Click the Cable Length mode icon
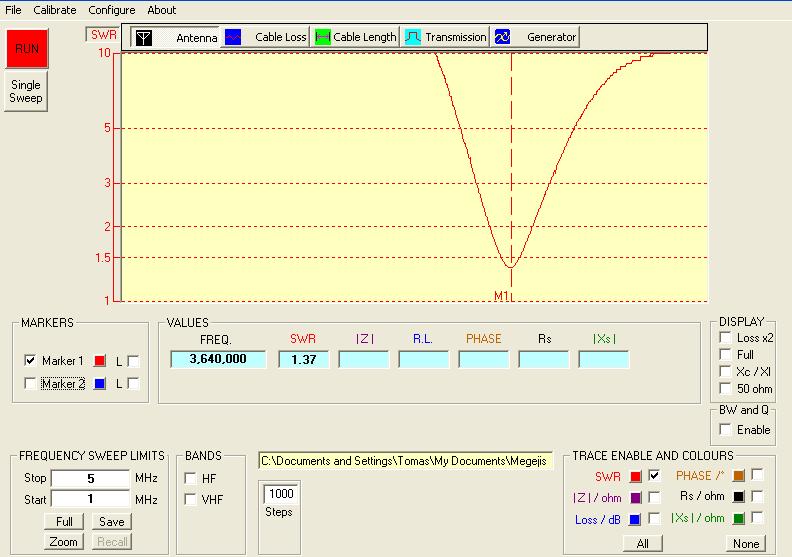 [323, 37]
